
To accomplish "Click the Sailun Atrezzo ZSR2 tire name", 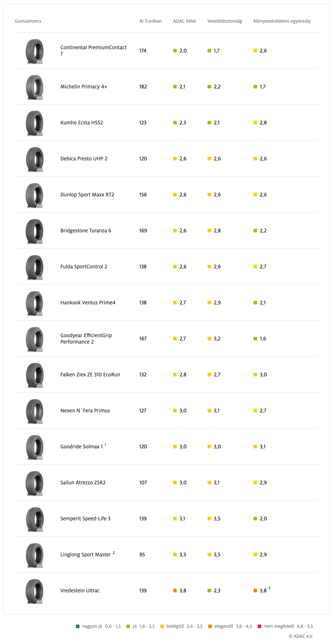I will (83, 482).
